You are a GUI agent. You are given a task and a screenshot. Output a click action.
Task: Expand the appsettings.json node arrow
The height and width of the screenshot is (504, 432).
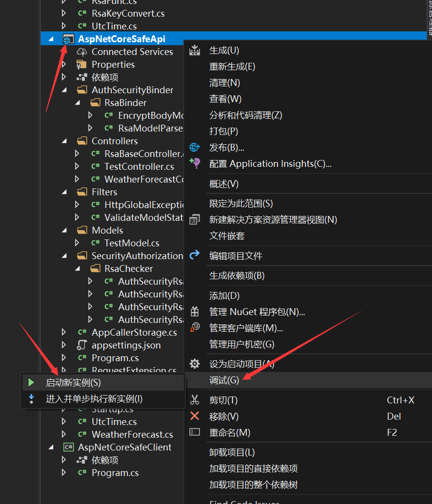[64, 345]
